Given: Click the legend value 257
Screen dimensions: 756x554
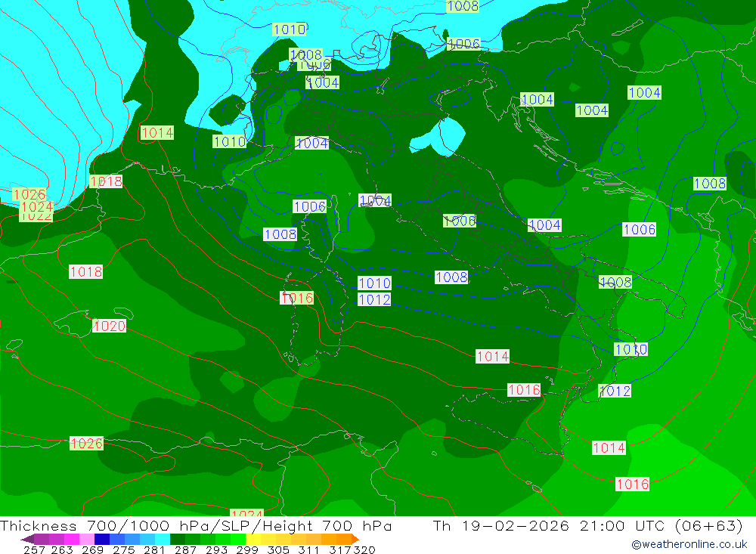Looking at the screenshot, I should pos(34,549).
